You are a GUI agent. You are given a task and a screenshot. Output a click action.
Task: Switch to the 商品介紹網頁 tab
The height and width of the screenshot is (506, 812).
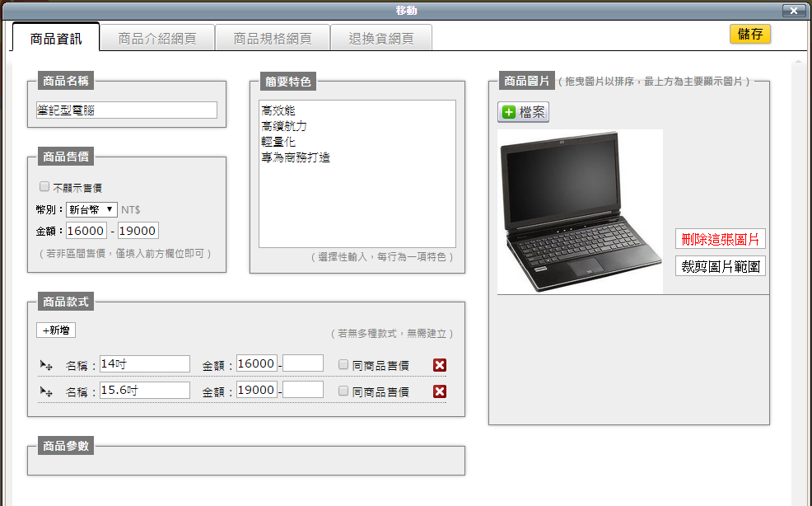(157, 38)
